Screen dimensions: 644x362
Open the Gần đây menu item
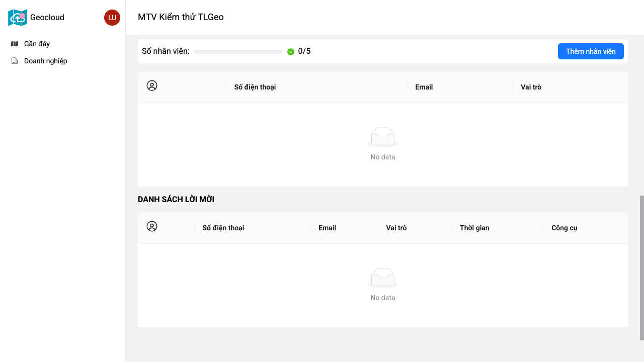coord(37,44)
